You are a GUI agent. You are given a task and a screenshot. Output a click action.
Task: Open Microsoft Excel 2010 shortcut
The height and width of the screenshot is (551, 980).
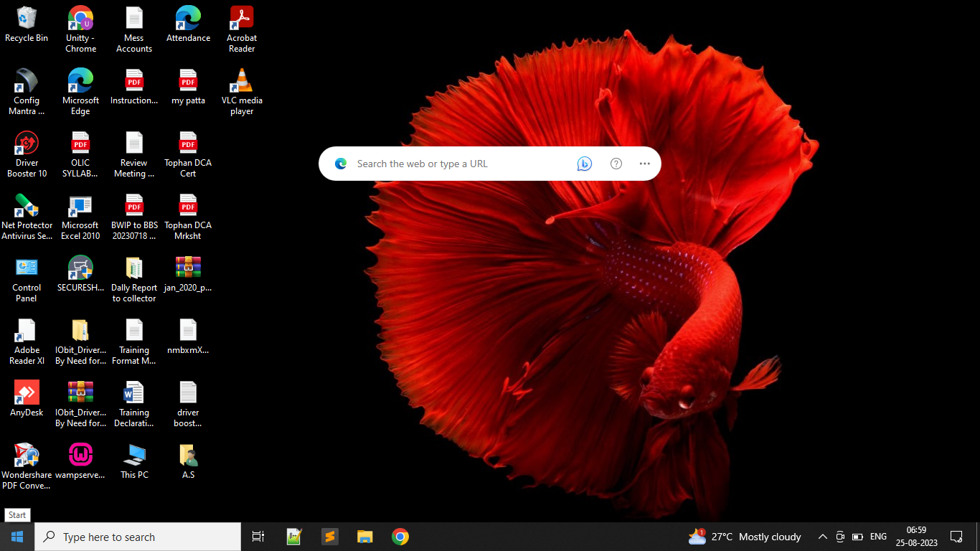[x=80, y=207]
